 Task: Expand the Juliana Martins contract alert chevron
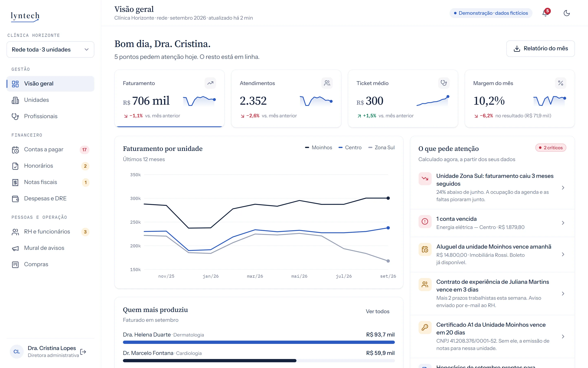tap(563, 294)
